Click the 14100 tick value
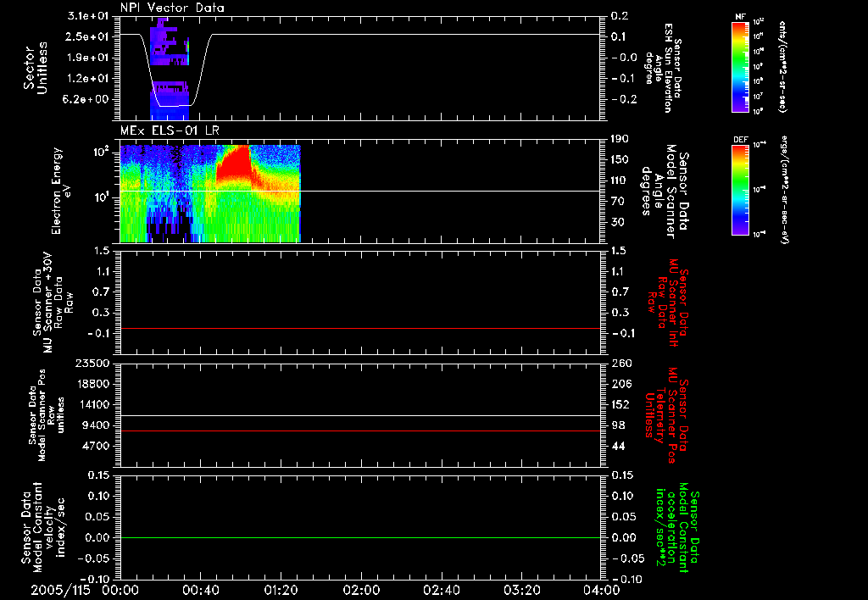This screenshot has width=868, height=600. [x=92, y=405]
